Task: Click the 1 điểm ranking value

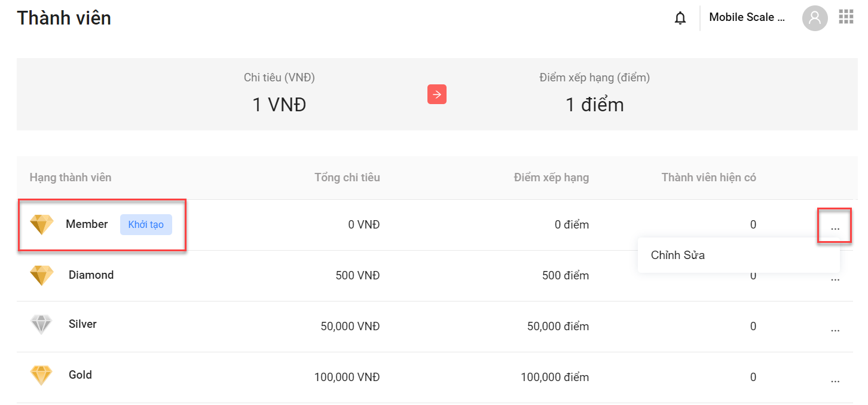Action: pos(595,105)
